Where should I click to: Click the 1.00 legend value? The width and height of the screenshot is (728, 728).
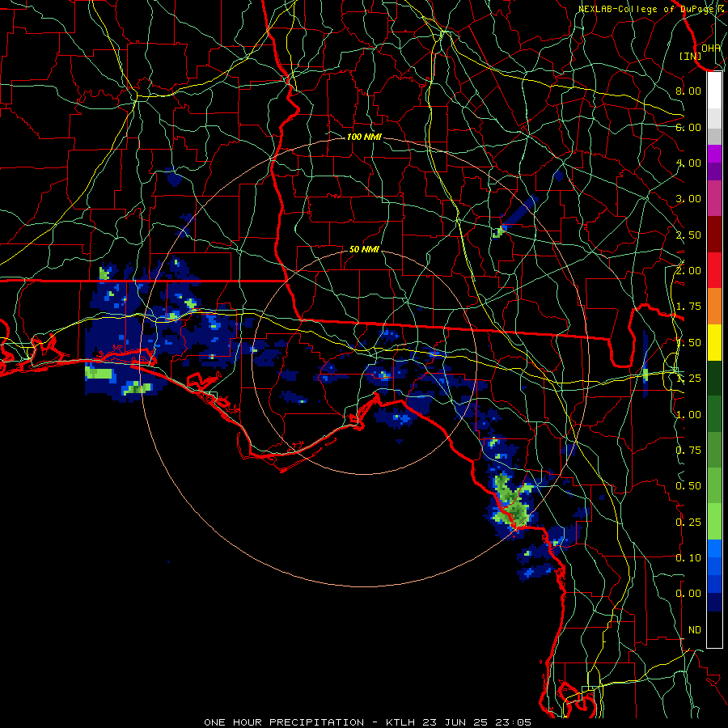pyautogui.click(x=688, y=415)
